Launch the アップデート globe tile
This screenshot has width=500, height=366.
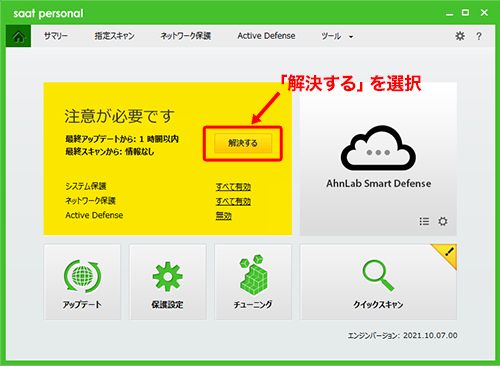pyautogui.click(x=82, y=282)
